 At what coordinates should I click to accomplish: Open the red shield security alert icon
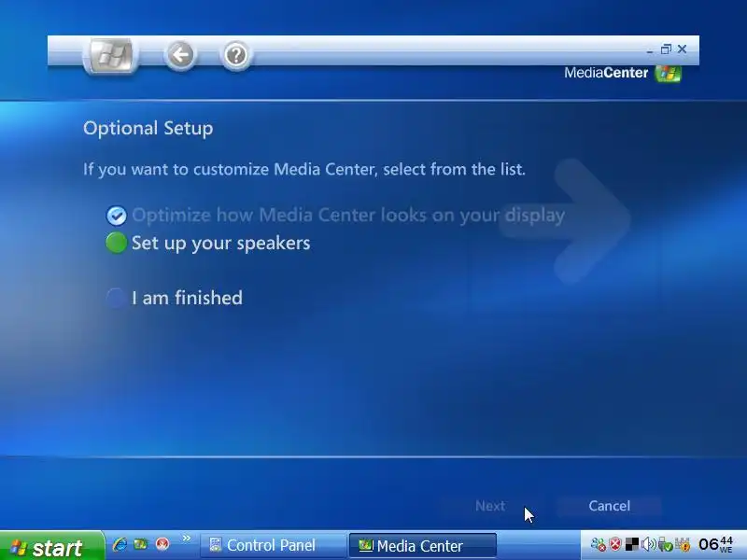[x=615, y=544]
